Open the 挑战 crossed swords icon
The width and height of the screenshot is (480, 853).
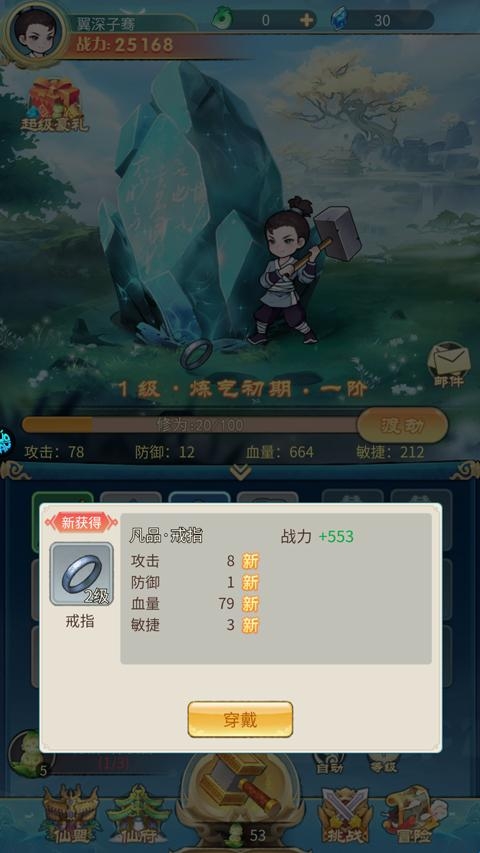[344, 814]
